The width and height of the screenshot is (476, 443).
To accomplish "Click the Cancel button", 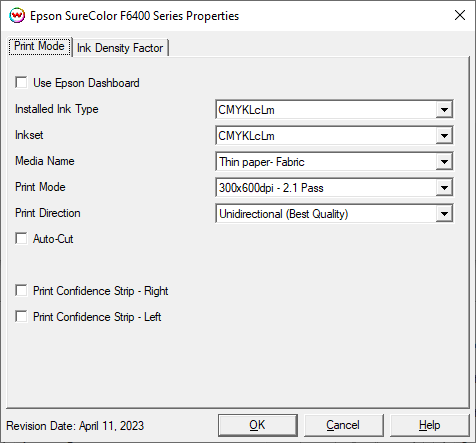I will (343, 425).
